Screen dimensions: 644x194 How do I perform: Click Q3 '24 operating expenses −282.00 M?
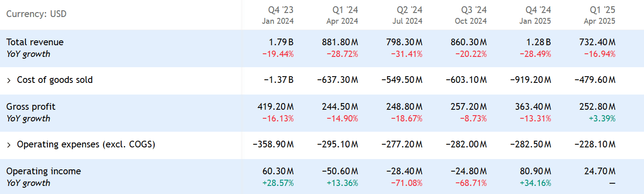[x=466, y=145]
